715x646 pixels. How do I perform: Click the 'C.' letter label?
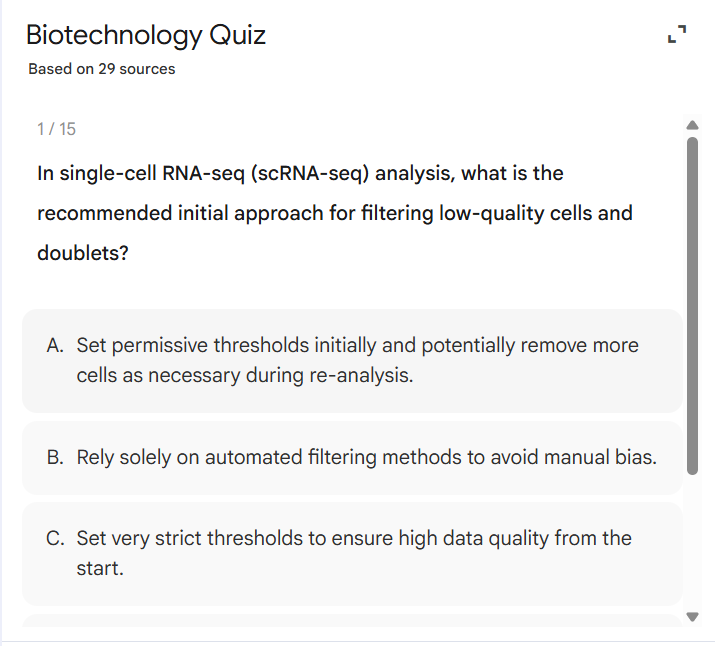[x=56, y=539]
